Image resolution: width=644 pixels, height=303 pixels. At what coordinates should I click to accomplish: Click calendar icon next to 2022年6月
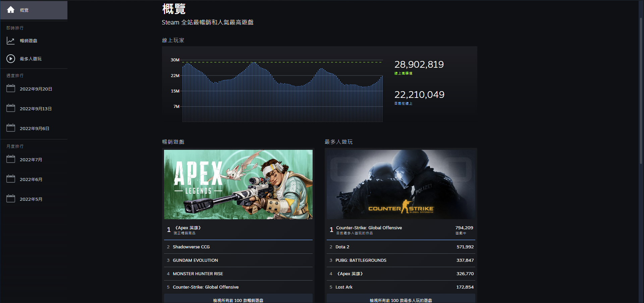coord(11,179)
